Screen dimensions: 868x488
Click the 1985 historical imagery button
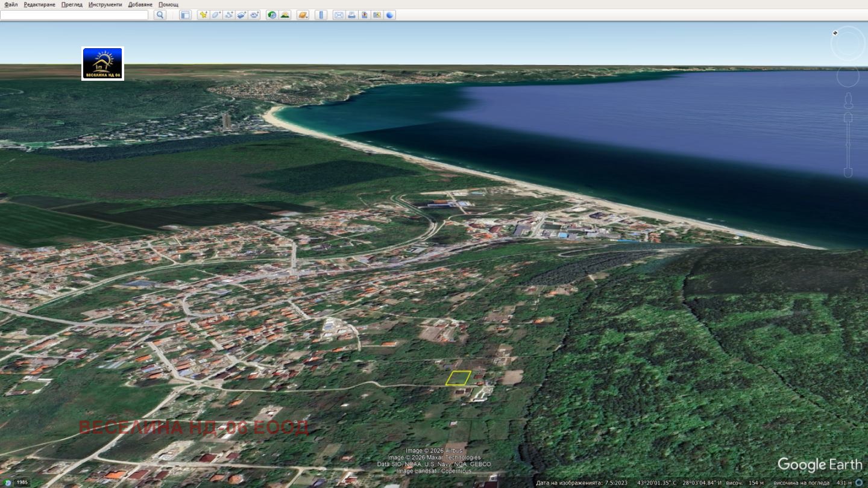[22, 482]
